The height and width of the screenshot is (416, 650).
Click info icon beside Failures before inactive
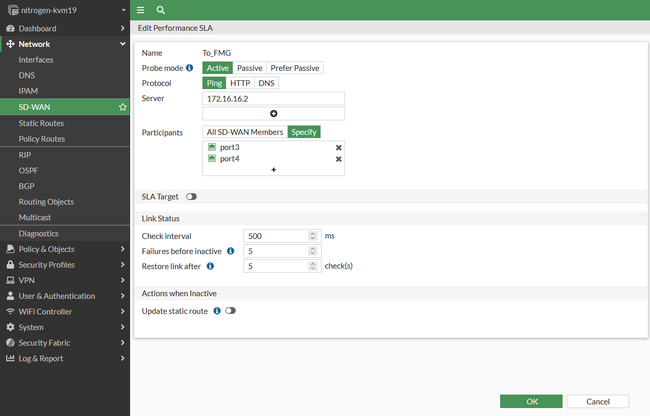(x=230, y=251)
